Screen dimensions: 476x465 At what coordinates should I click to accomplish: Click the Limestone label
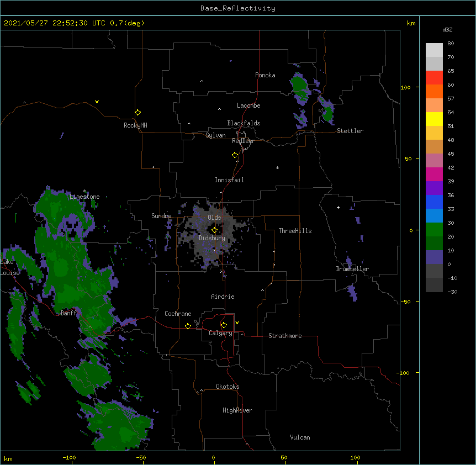click(84, 197)
